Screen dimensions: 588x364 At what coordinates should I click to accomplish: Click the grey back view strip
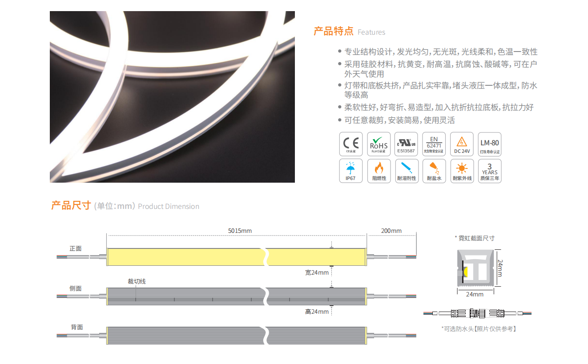coord(187,335)
